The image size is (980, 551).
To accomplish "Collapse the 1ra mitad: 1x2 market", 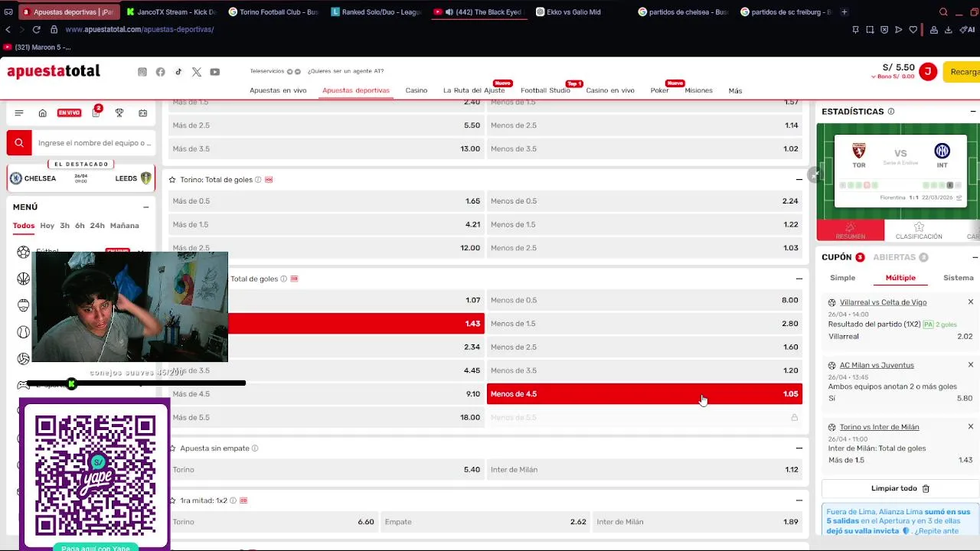I will tap(799, 500).
